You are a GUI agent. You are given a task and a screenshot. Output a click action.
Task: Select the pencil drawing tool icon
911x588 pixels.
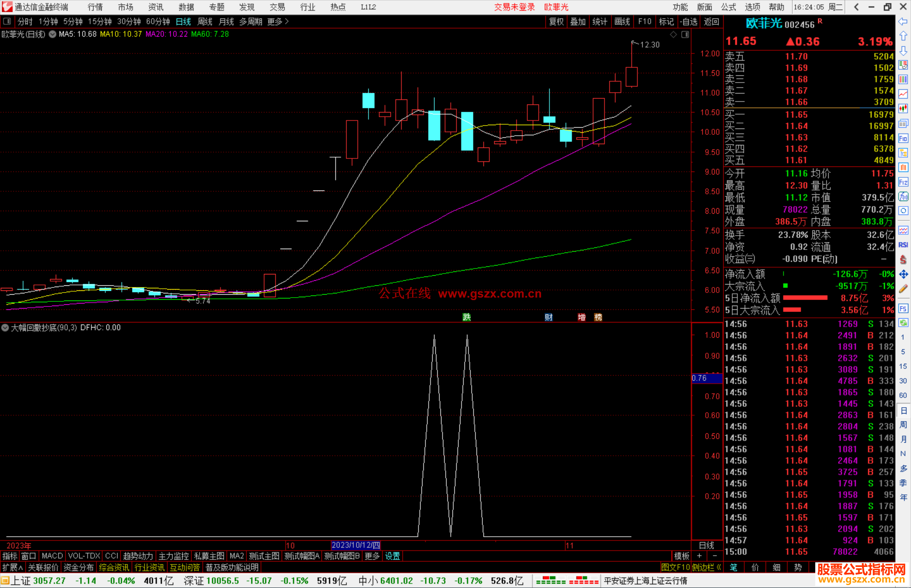point(903,289)
